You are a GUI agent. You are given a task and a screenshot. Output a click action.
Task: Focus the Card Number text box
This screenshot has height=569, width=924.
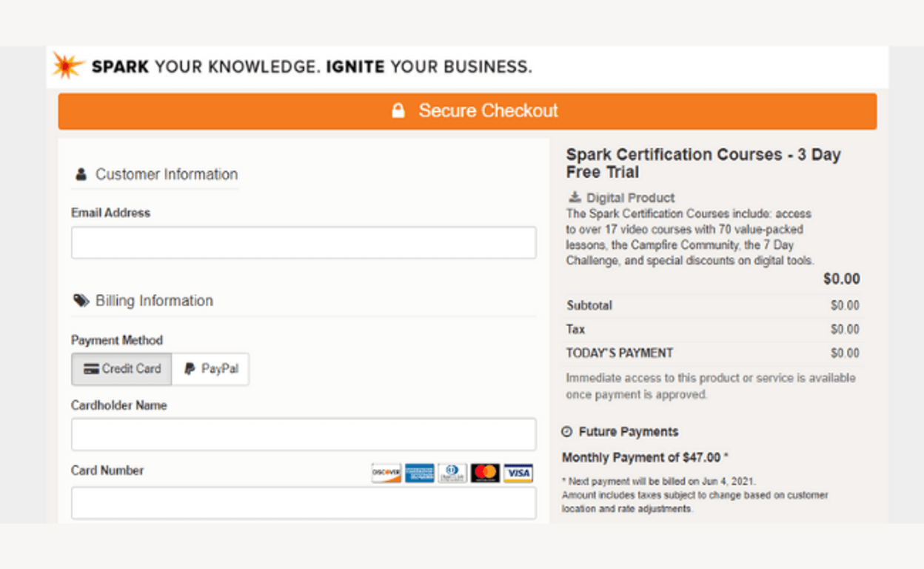[x=304, y=503]
